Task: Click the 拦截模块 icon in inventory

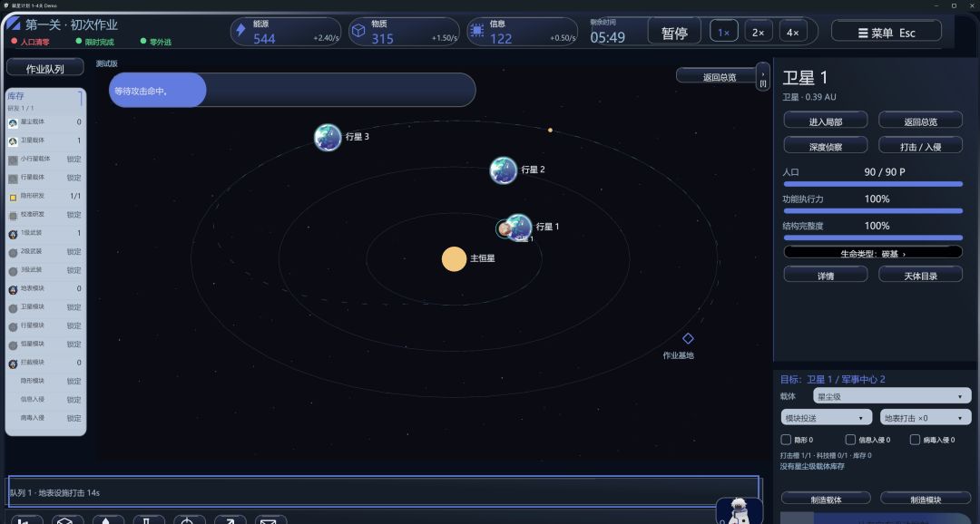Action: tap(13, 364)
